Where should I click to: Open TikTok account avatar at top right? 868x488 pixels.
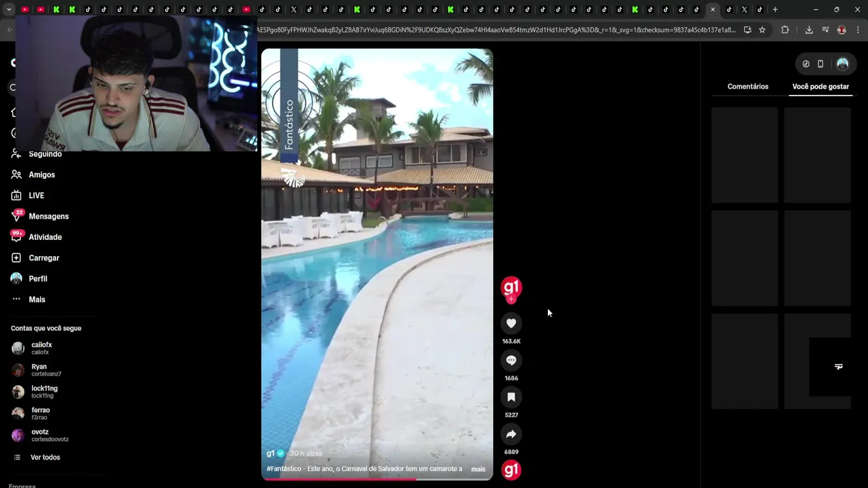(842, 64)
